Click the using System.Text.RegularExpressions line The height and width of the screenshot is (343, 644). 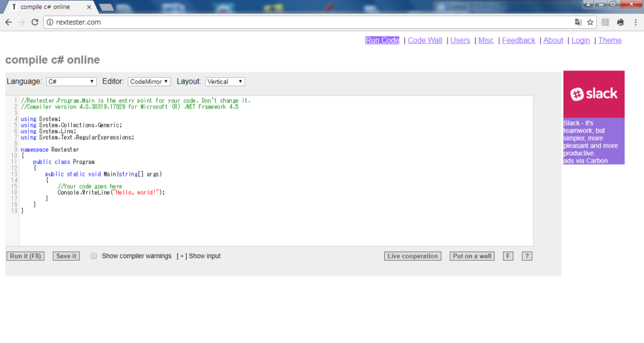click(x=77, y=138)
